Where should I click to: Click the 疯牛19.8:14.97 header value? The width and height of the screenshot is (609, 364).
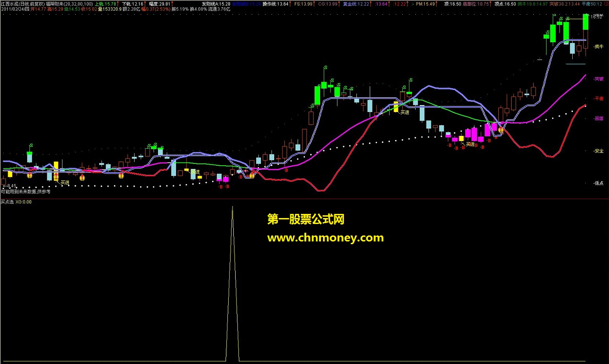(x=532, y=4)
